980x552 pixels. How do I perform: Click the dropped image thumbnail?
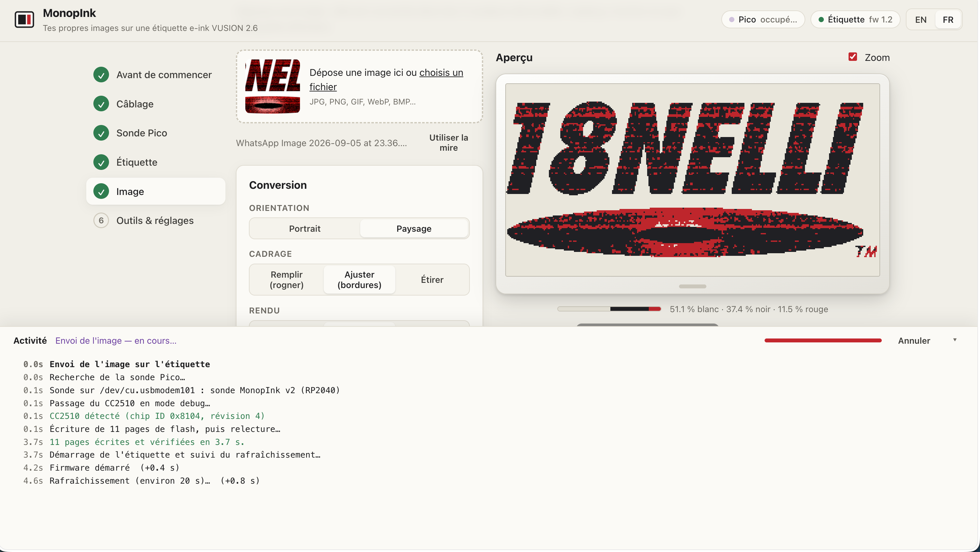[x=273, y=87]
